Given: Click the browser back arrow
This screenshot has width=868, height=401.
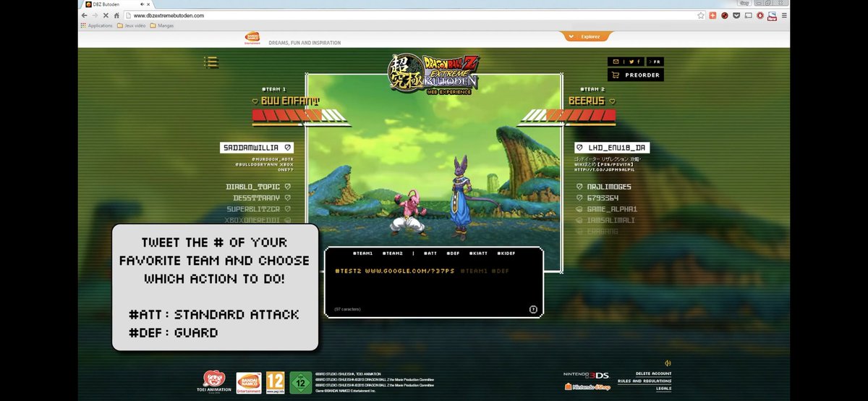Looking at the screenshot, I should pyautogui.click(x=85, y=15).
